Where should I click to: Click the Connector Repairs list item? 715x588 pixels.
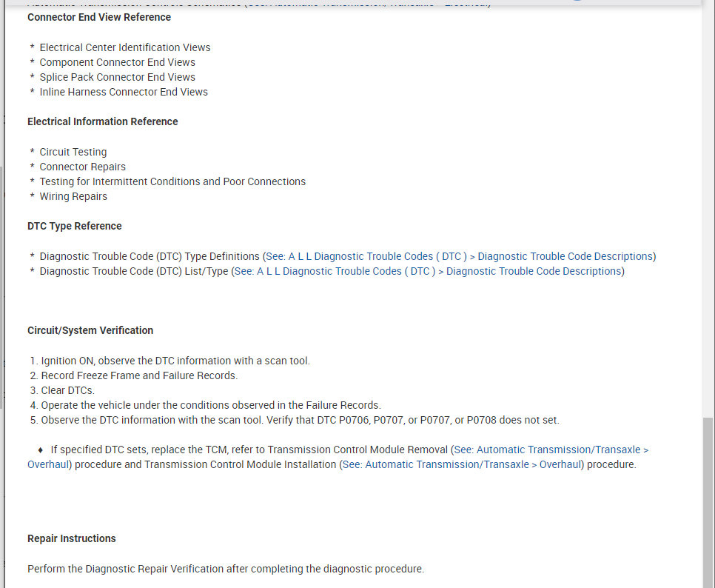point(82,167)
